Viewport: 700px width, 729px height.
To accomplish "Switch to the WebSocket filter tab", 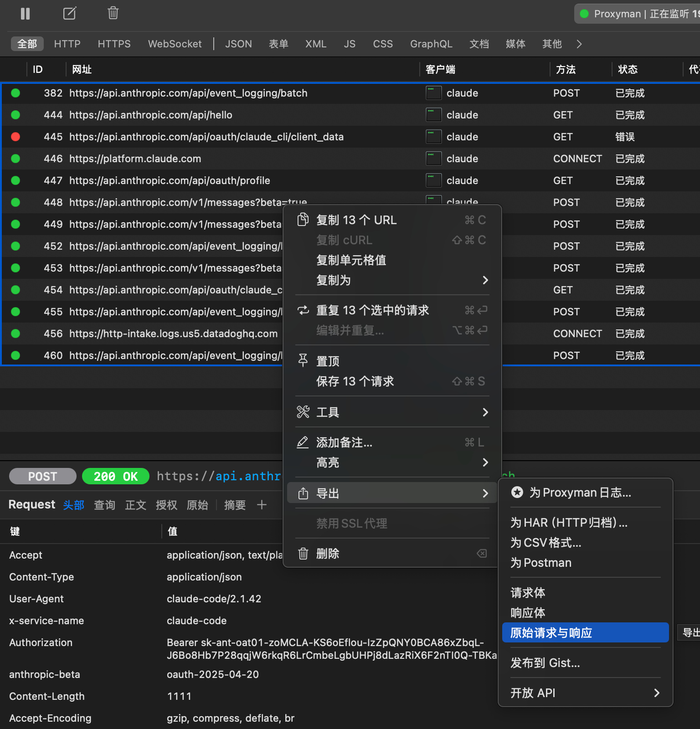I will click(x=175, y=44).
